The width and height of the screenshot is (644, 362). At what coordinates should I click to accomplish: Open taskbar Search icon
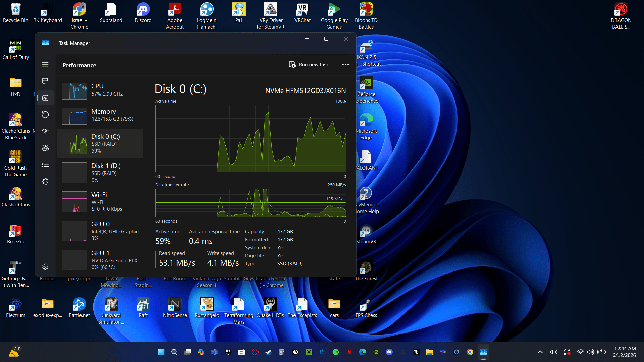click(x=174, y=352)
